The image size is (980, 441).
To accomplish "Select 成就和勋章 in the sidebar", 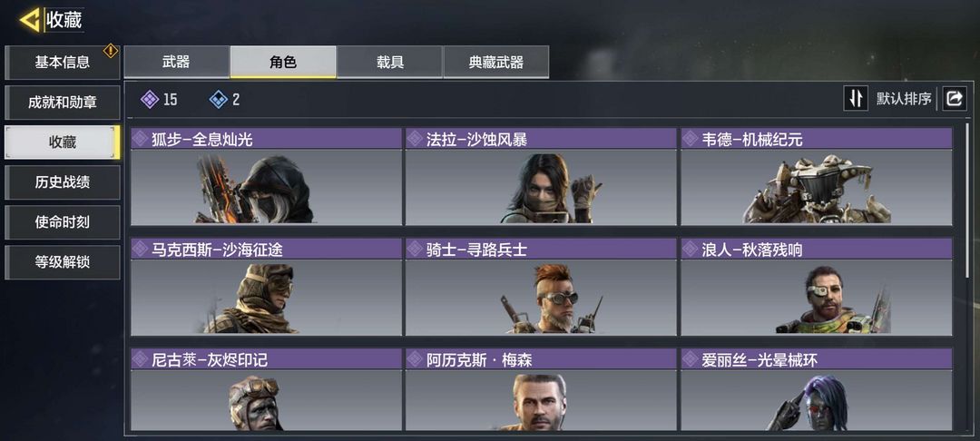I will click(x=63, y=103).
